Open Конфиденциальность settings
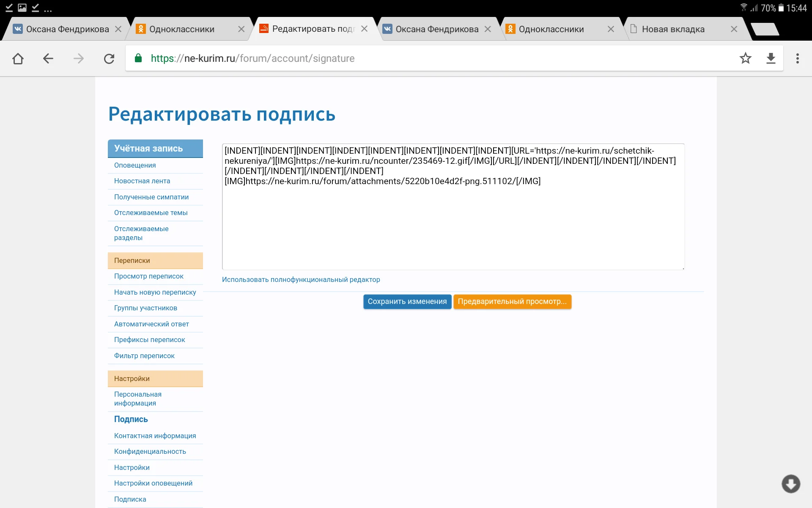The width and height of the screenshot is (812, 508). click(x=150, y=451)
